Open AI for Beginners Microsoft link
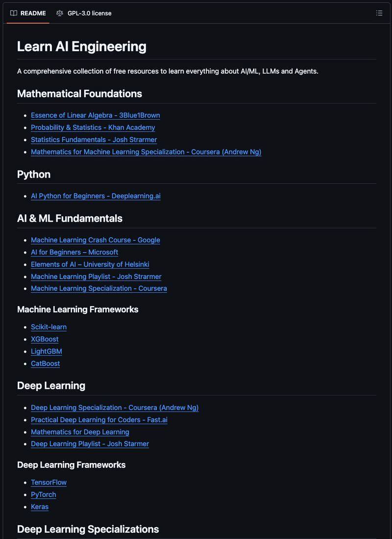 point(74,252)
